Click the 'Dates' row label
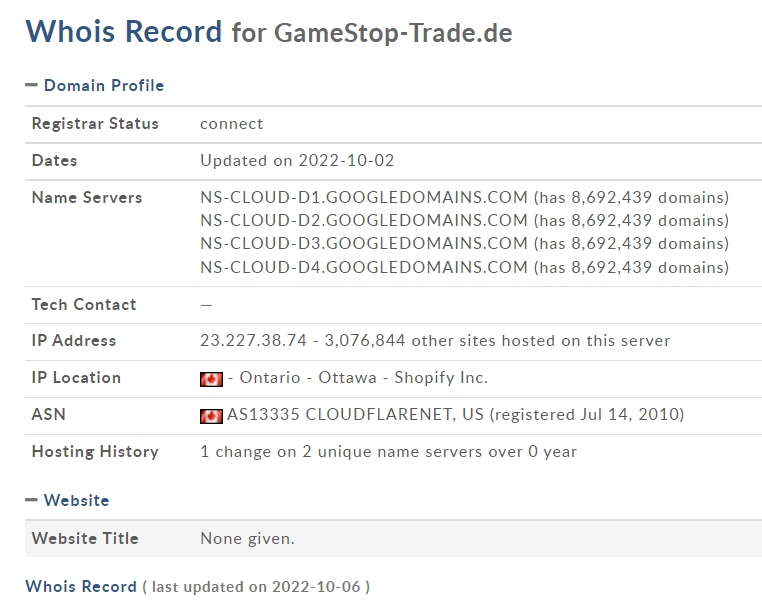This screenshot has width=762, height=603. click(54, 160)
